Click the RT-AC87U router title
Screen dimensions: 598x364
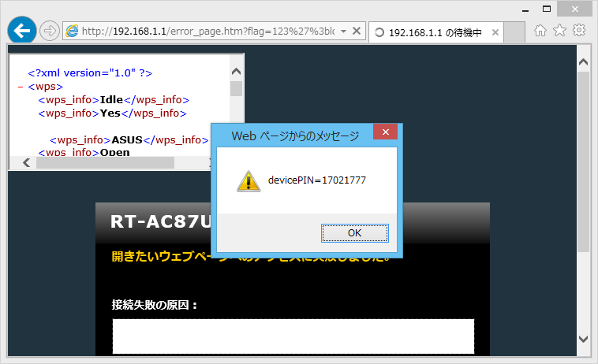click(161, 221)
